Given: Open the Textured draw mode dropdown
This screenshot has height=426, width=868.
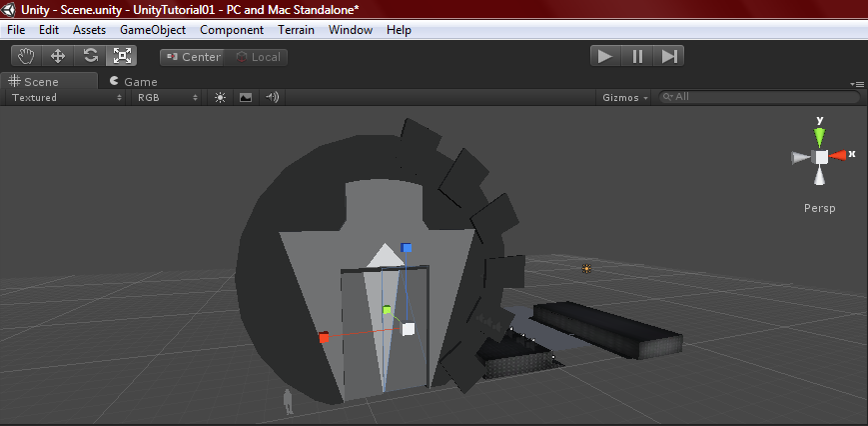Looking at the screenshot, I should (67, 97).
